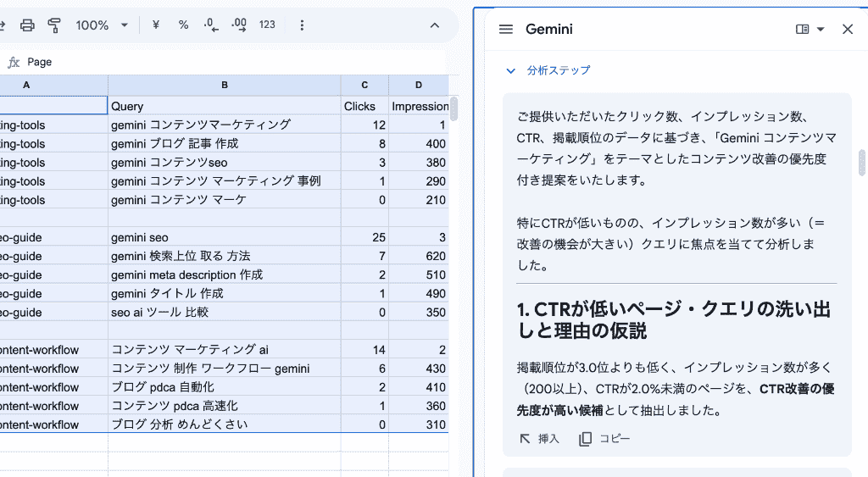Click the コピー copy button
868x477 pixels.
point(605,439)
